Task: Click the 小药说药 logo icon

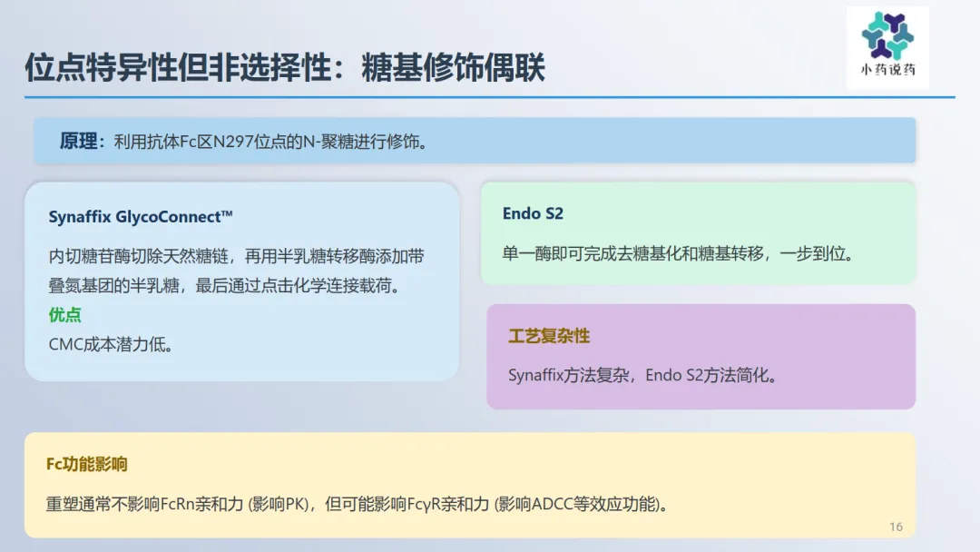Action: coord(887,47)
